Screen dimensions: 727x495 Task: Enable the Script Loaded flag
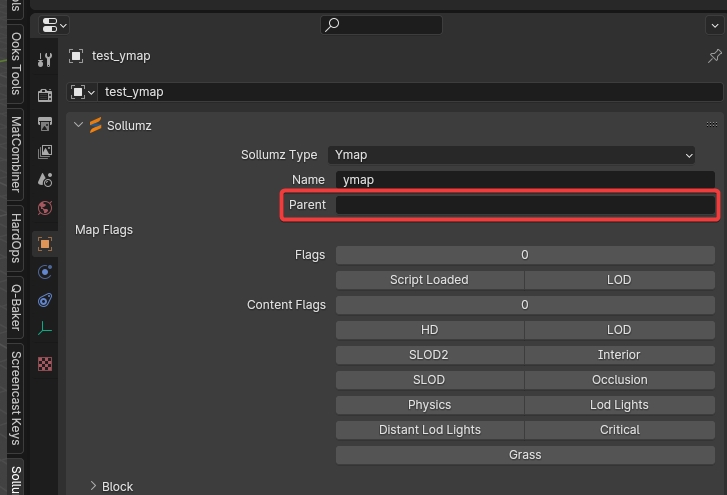point(429,280)
